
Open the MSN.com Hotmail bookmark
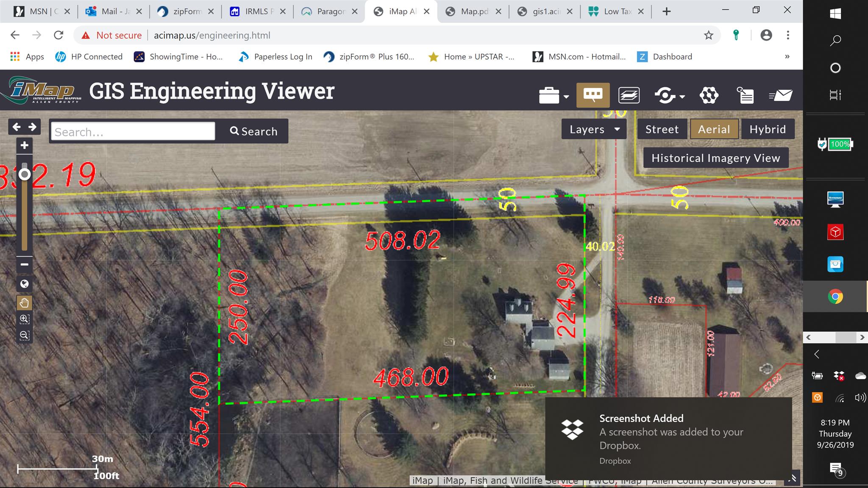tap(579, 57)
